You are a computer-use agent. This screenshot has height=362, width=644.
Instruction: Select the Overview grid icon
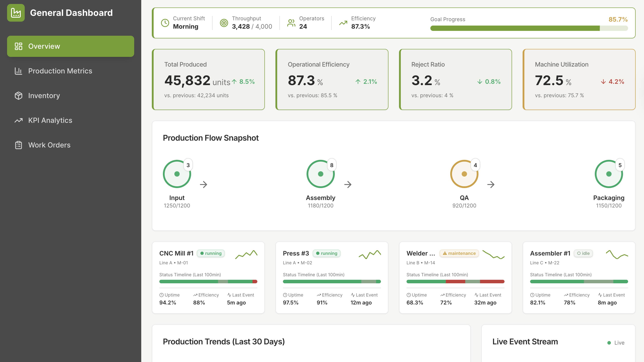click(18, 46)
